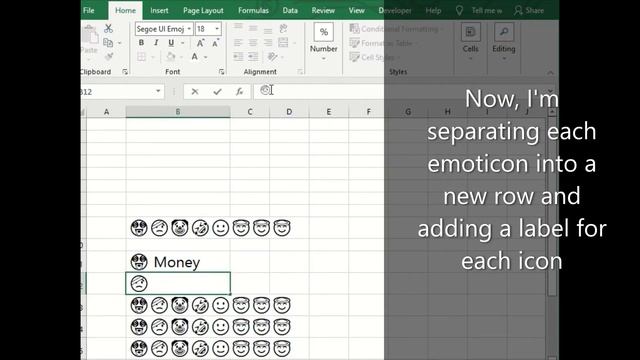The image size is (640, 360).
Task: Click the Developer tab
Action: 395,11
